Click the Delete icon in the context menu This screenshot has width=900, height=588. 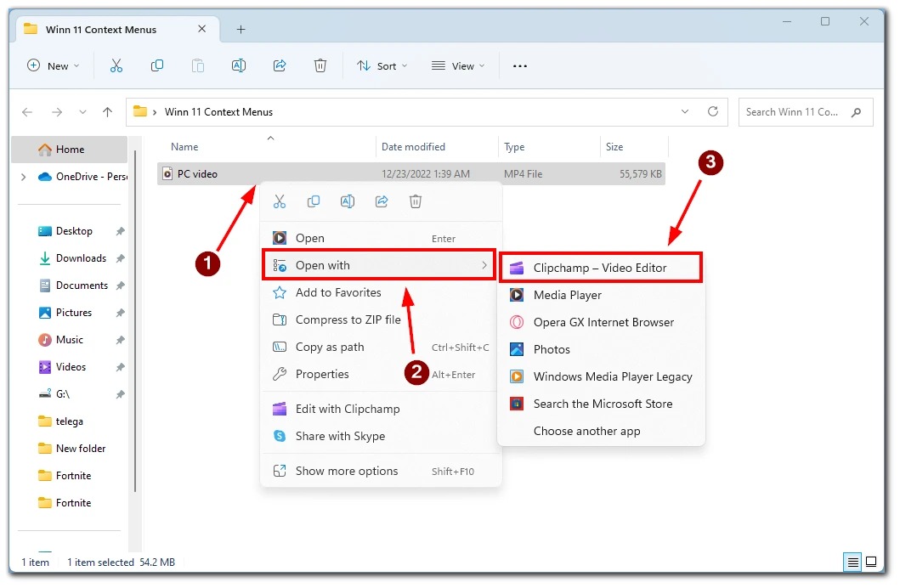(x=416, y=201)
